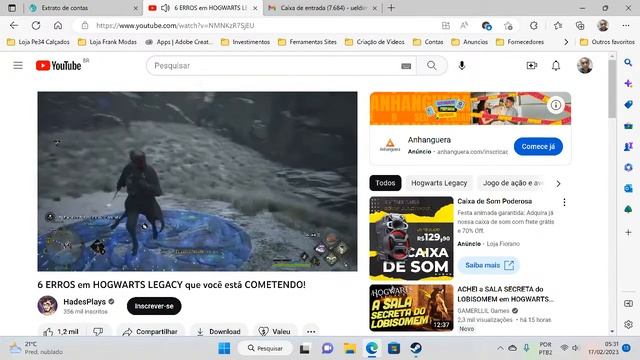Select the Hogwarts Legacy filter chip
This screenshot has height=360, width=640.
tap(439, 183)
